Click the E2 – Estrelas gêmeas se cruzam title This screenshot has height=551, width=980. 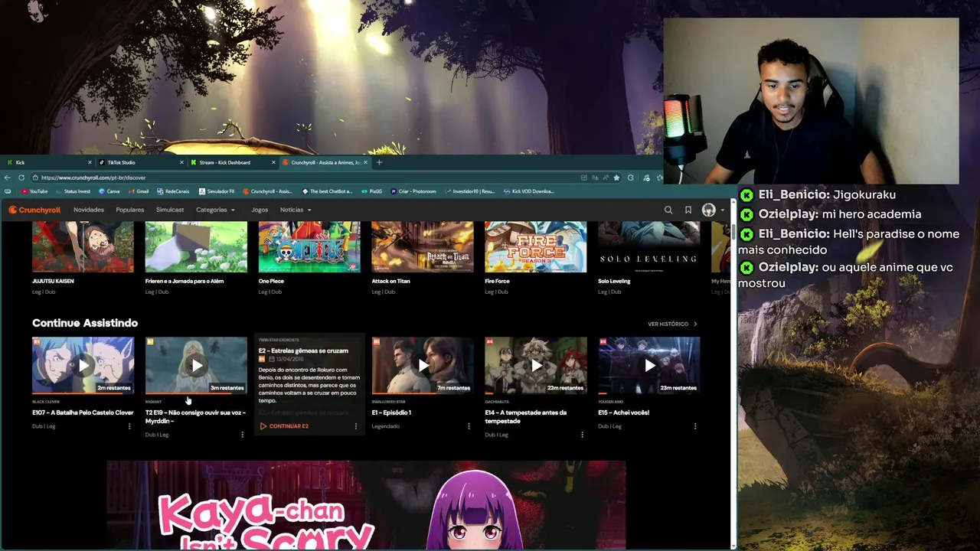[303, 350]
